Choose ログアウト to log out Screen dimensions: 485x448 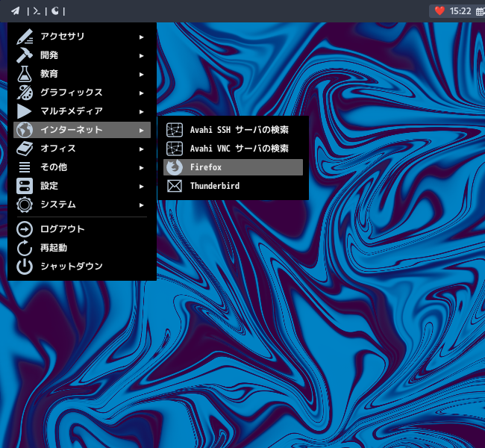(82, 229)
